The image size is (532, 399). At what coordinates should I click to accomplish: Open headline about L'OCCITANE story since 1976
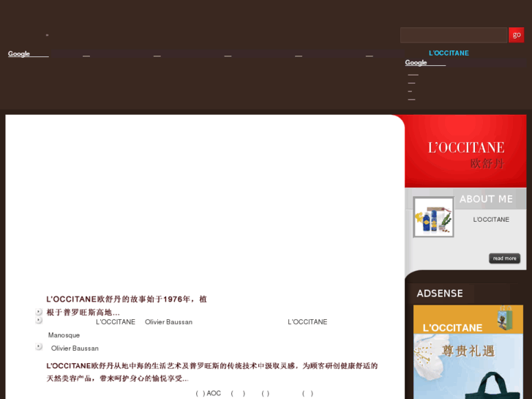point(127,305)
